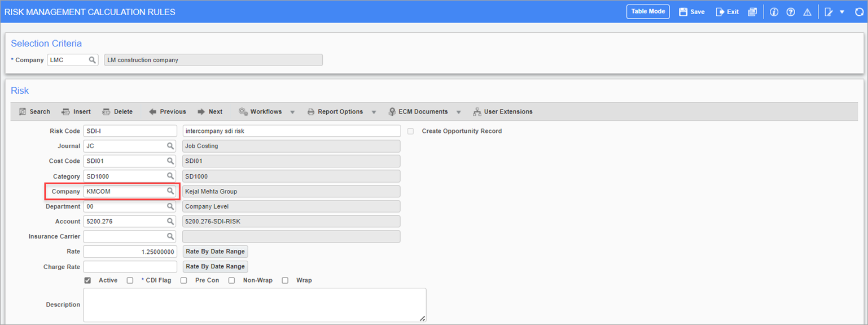Click the Description resize handle corner

pyautogui.click(x=423, y=318)
